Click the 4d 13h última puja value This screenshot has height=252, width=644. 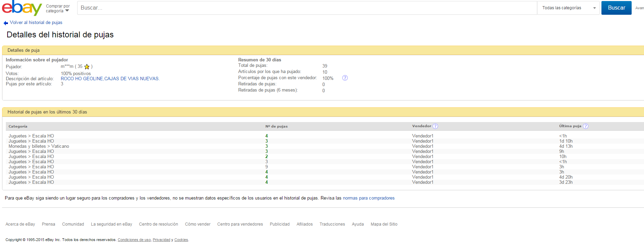(566, 146)
